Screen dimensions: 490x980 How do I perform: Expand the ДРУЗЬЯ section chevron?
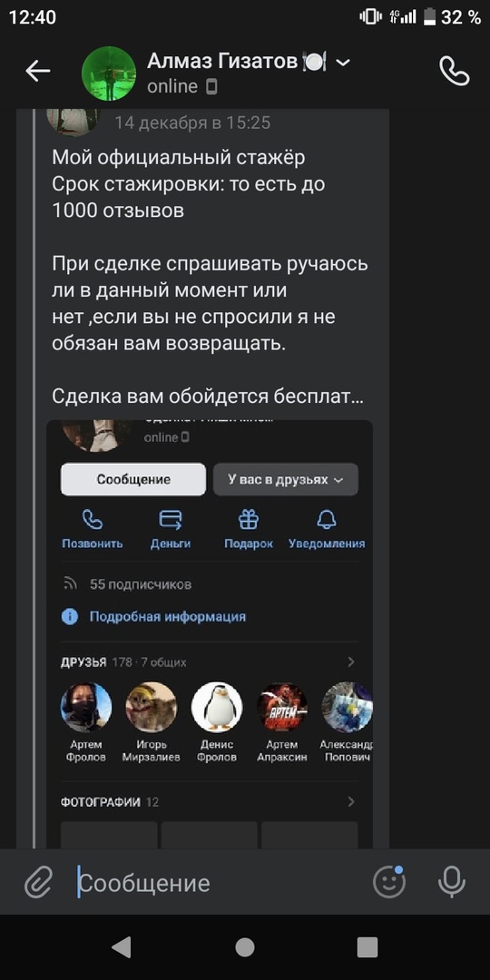[x=351, y=661]
